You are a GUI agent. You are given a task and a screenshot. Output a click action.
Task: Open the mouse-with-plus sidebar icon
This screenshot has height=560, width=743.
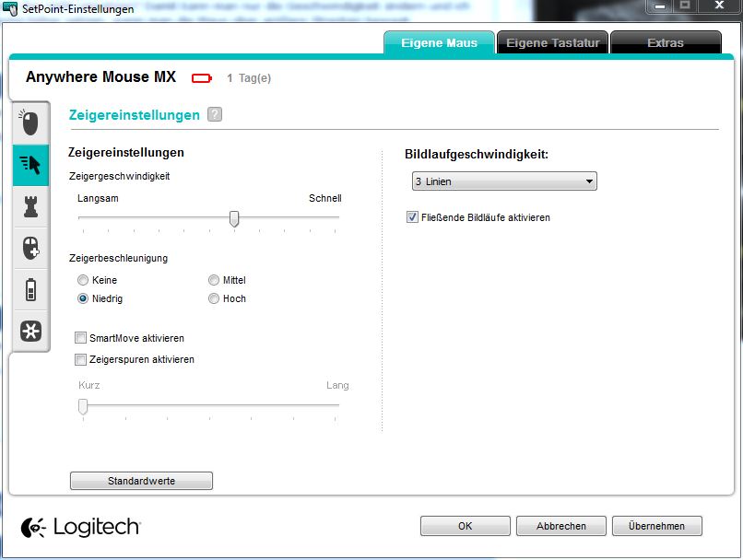point(30,248)
